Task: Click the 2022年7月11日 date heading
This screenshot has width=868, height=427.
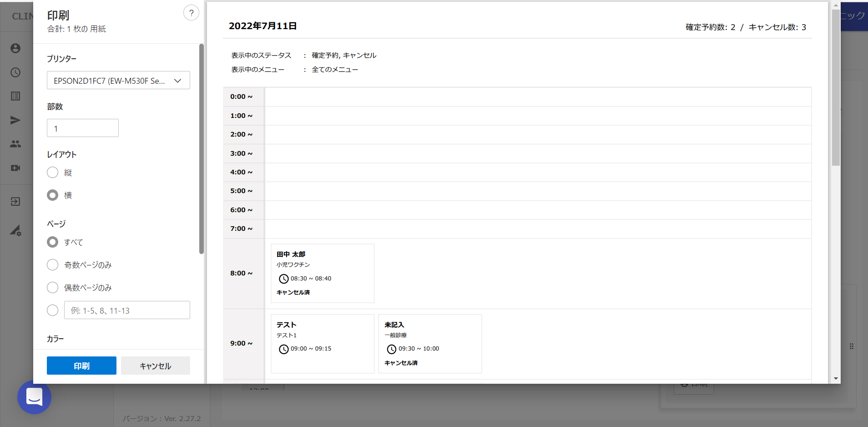Action: click(x=263, y=26)
